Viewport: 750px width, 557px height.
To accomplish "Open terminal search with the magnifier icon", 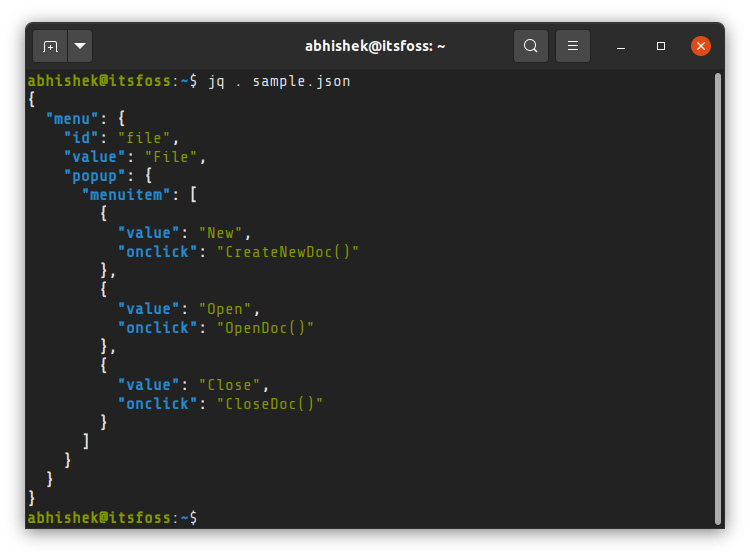I will pyautogui.click(x=530, y=46).
